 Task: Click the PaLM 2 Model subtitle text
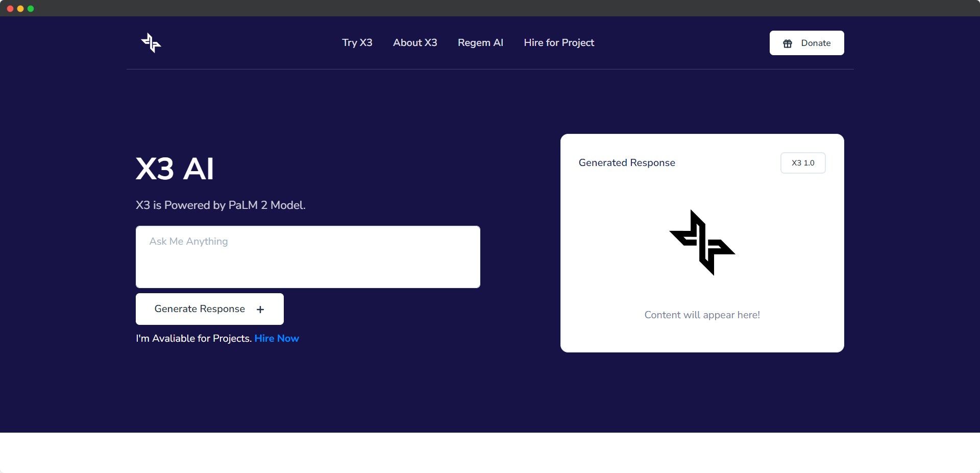point(220,205)
